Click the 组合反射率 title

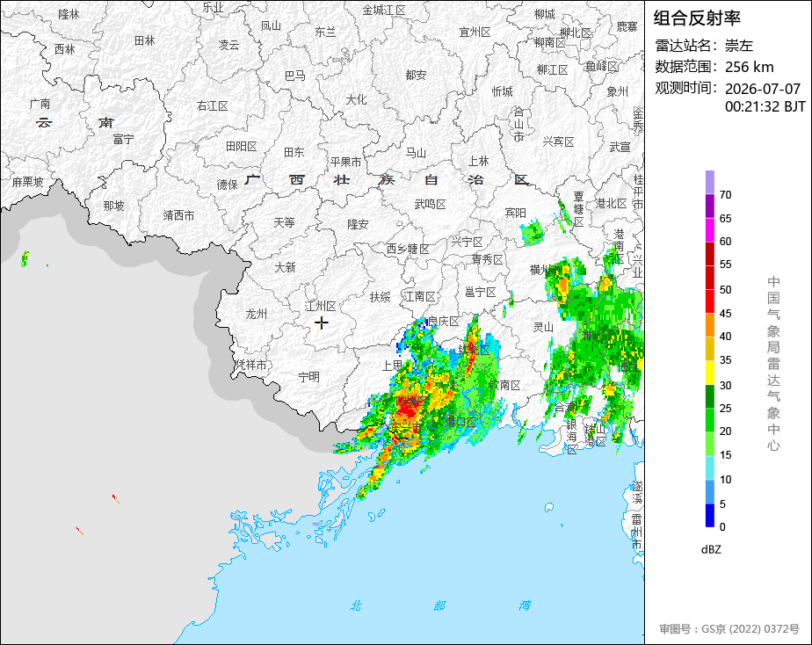pos(697,18)
